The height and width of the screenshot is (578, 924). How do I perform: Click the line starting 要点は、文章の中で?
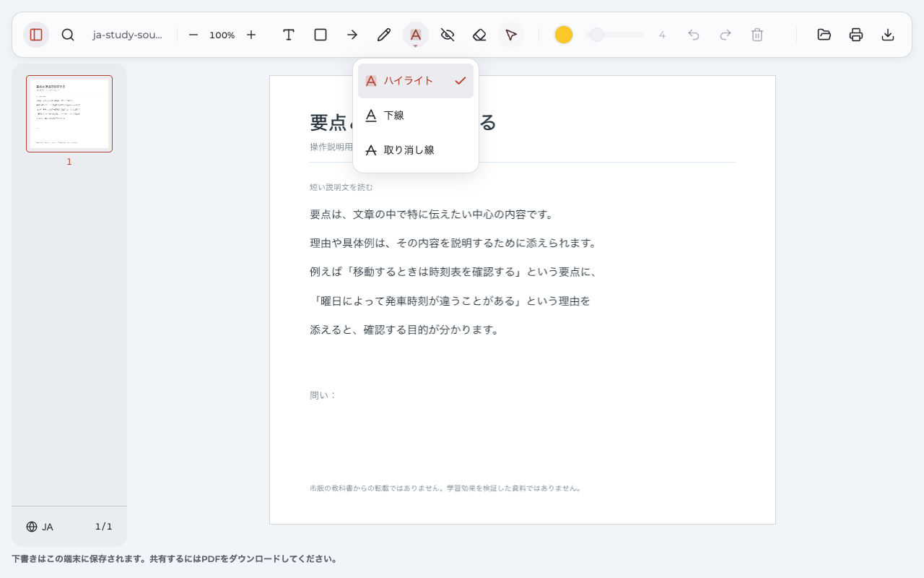pos(432,215)
